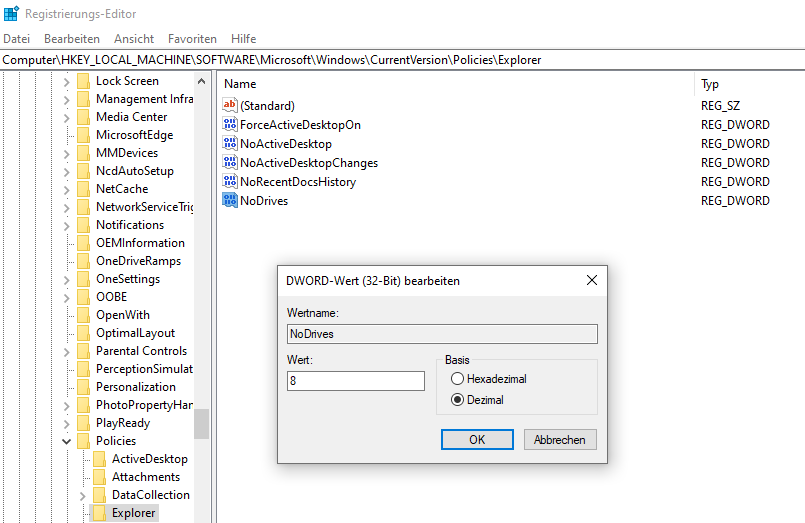Expand the Lock Screen tree node
The height and width of the screenshot is (523, 805).
66,81
